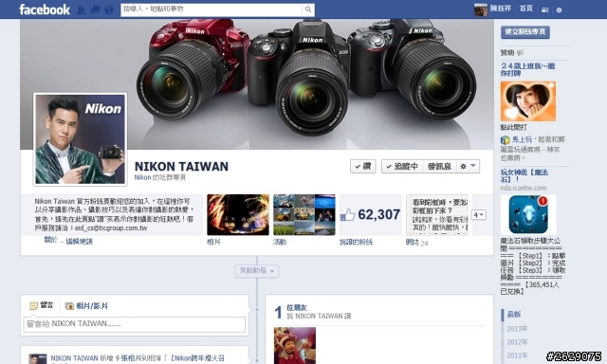Open friend requests icon in top bar
Viewport: 607px width, 364px height.
pyautogui.click(x=81, y=9)
